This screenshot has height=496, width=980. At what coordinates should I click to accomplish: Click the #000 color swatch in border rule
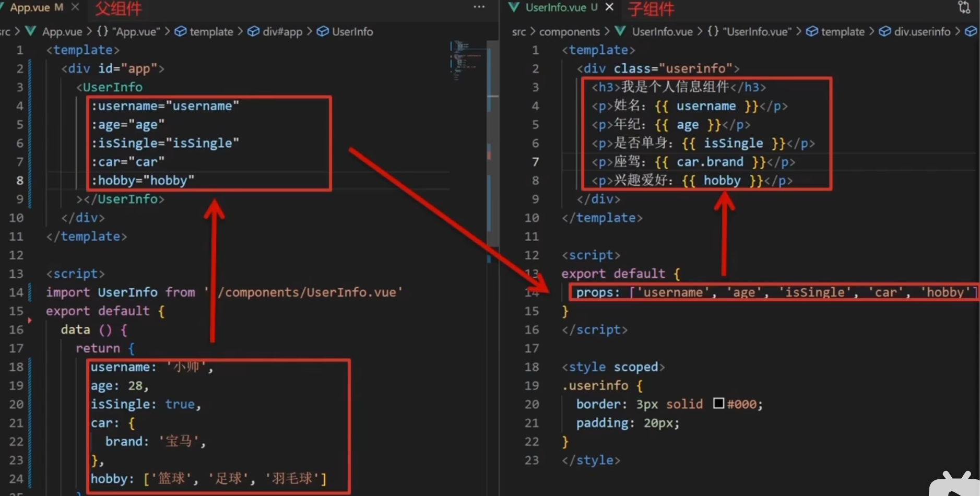718,403
